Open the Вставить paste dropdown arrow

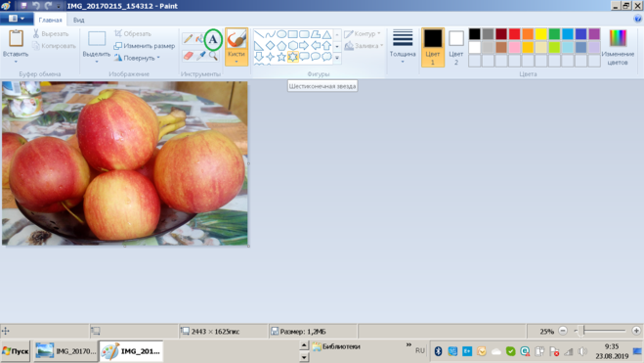(x=16, y=62)
